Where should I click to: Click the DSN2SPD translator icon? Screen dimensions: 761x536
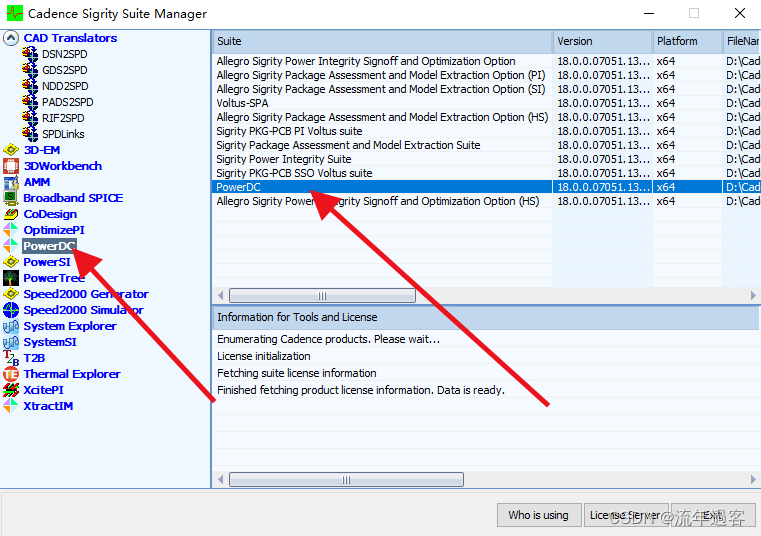30,54
